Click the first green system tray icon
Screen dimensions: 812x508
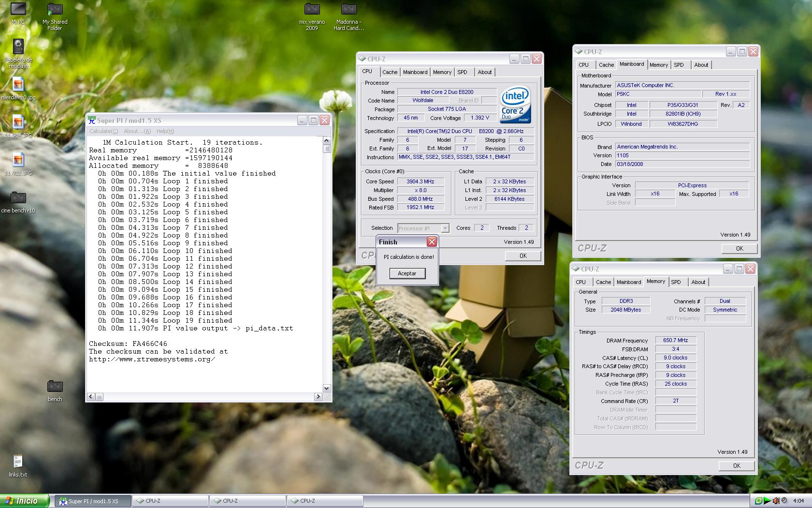tap(758, 501)
